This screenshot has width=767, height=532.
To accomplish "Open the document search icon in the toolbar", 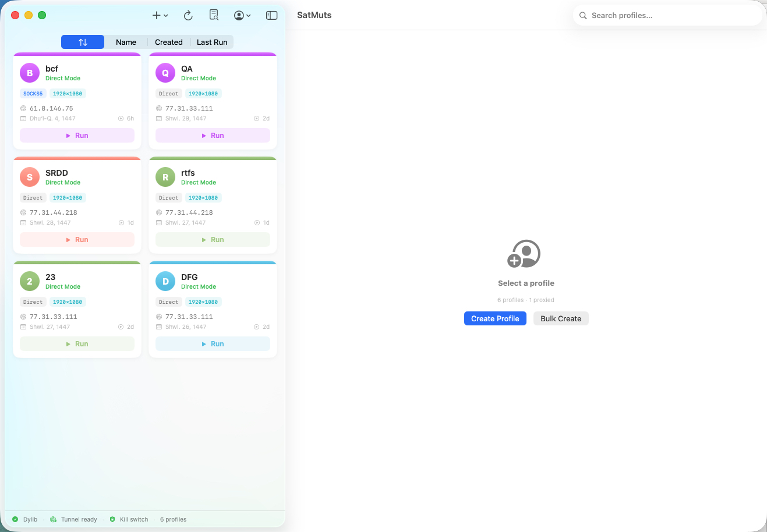I will pyautogui.click(x=214, y=15).
